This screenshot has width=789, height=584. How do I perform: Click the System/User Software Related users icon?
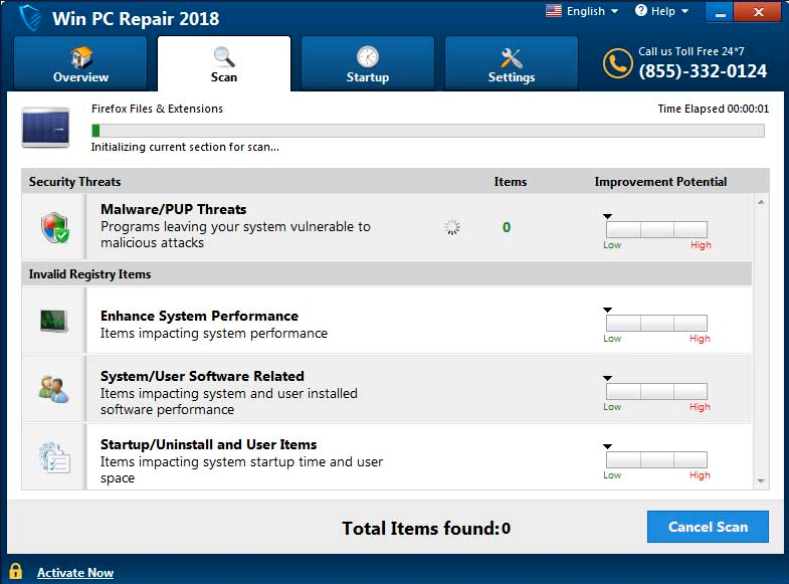[x=54, y=389]
